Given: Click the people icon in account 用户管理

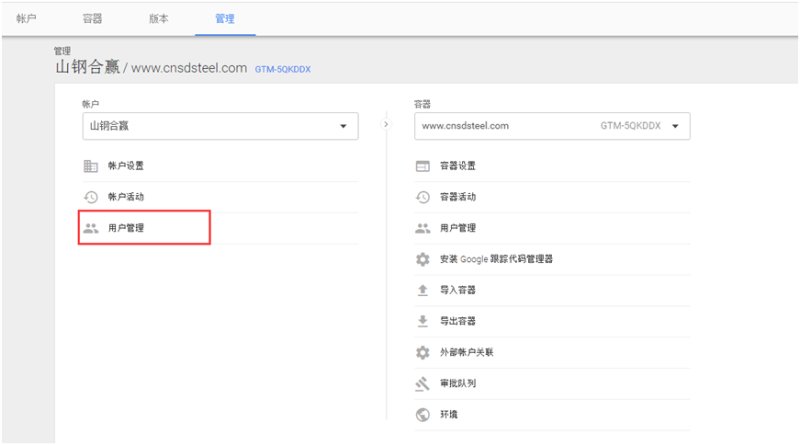Looking at the screenshot, I should 91,228.
